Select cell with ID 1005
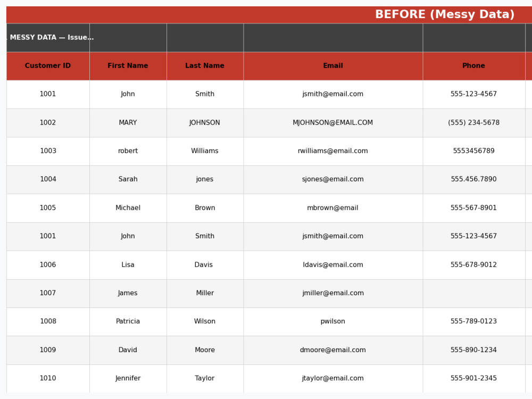This screenshot has height=399, width=532. (x=48, y=208)
